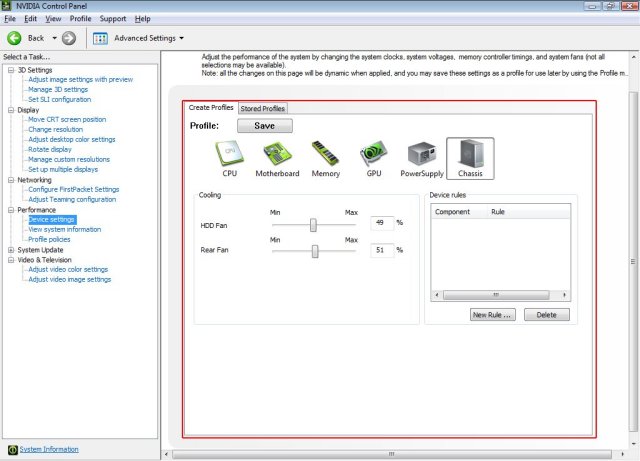640x461 pixels.
Task: Open Configure FirstPacket Settings
Action: pos(73,189)
